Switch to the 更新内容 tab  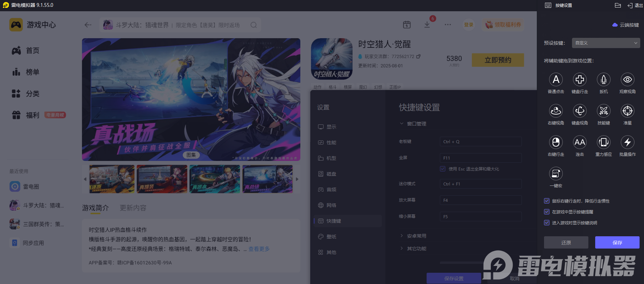point(133,208)
